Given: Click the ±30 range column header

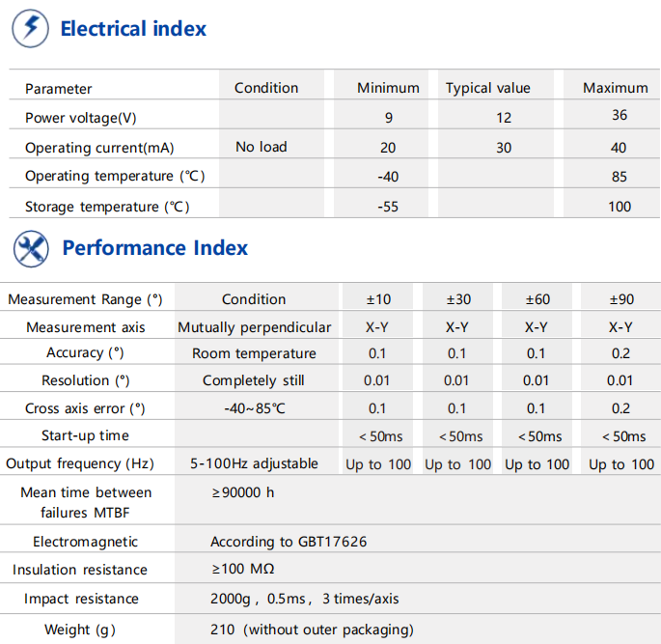Looking at the screenshot, I should click(x=458, y=299).
